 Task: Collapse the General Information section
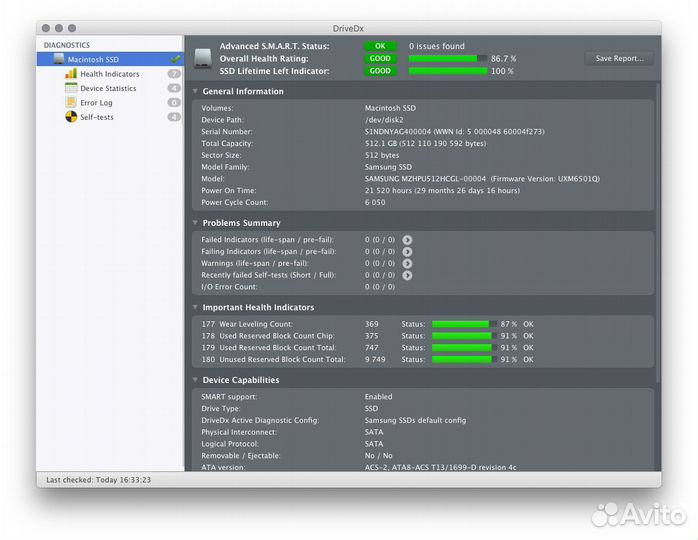tap(195, 91)
